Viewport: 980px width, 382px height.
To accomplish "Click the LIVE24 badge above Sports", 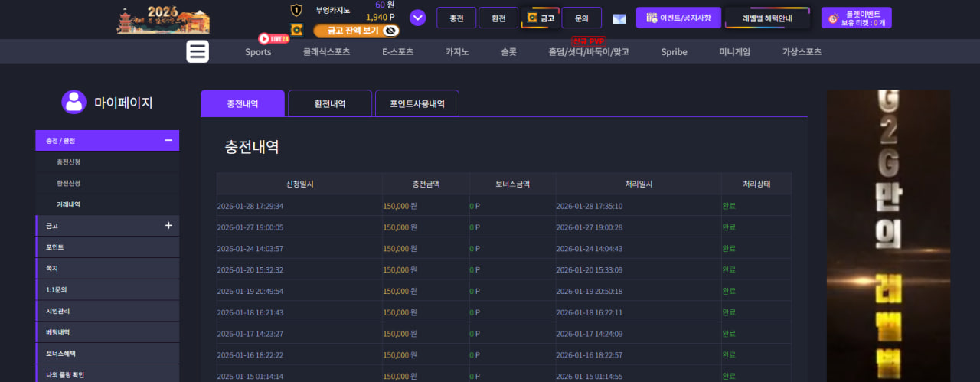I will pos(273,38).
